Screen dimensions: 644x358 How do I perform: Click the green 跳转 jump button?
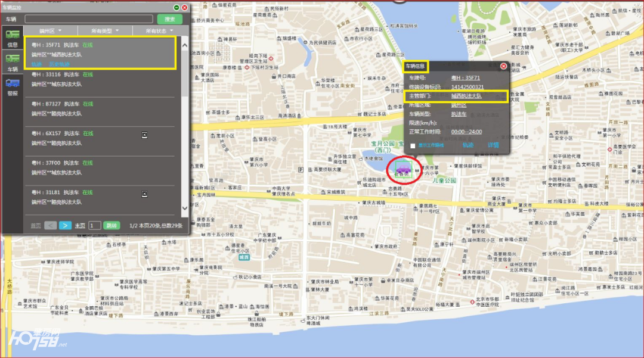[112, 226]
